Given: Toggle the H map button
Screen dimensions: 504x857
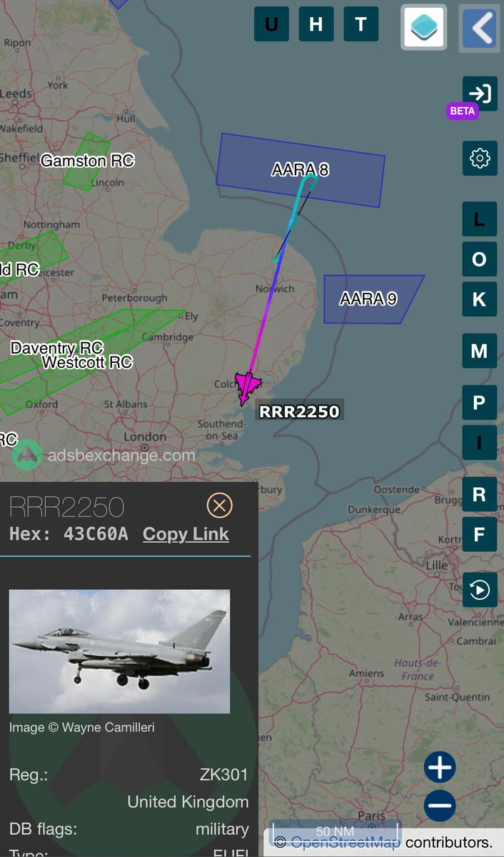Looking at the screenshot, I should click(x=316, y=24).
